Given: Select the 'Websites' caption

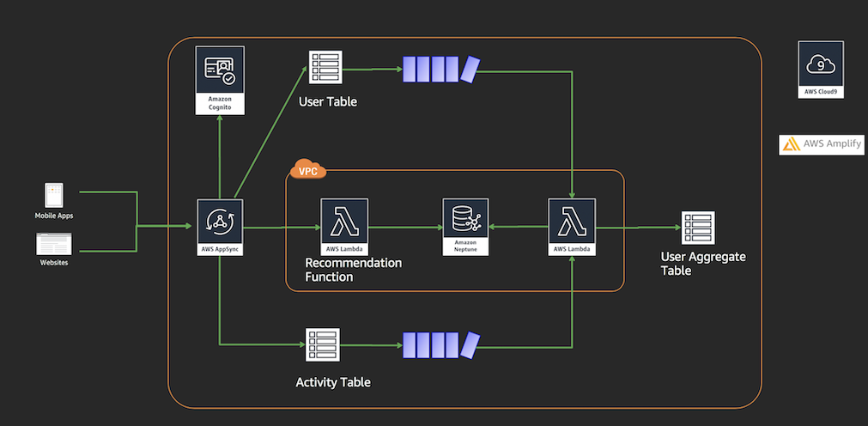Looking at the screenshot, I should [54, 263].
